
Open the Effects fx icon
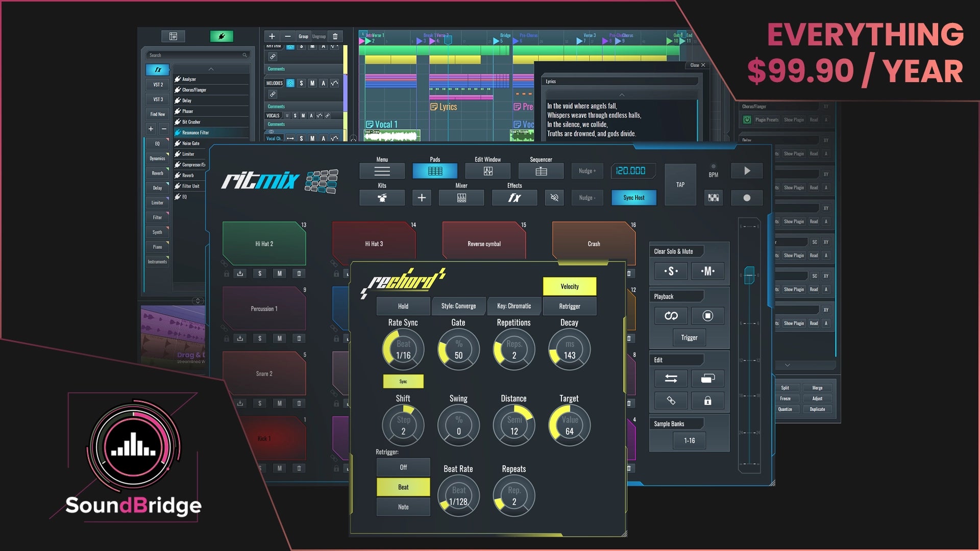point(514,198)
